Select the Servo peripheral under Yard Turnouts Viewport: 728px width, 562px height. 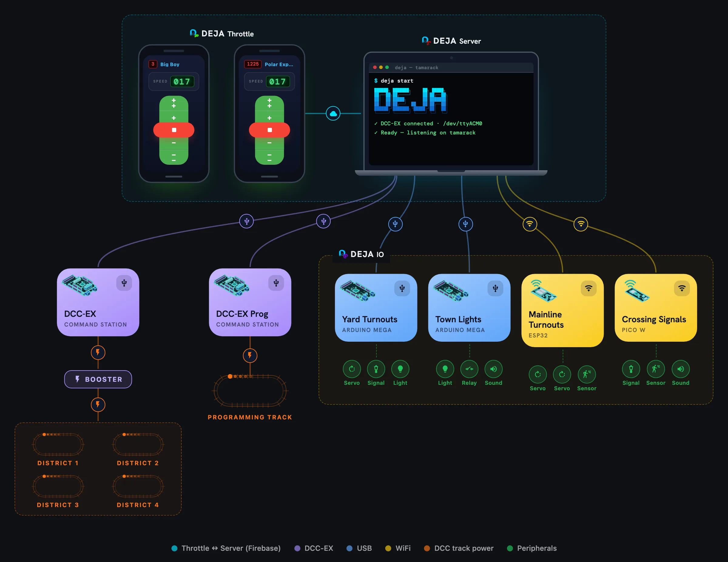[352, 373]
